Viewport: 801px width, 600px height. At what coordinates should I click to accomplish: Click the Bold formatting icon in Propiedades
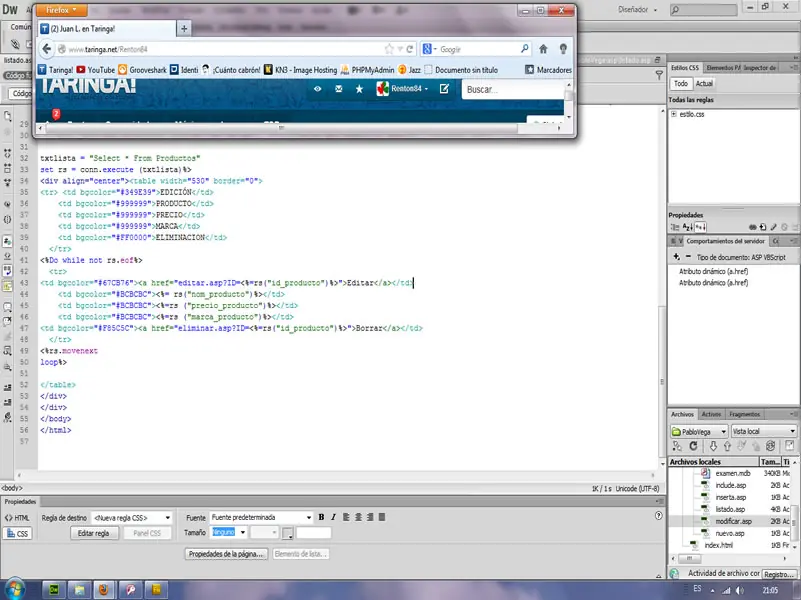pyautogui.click(x=321, y=517)
